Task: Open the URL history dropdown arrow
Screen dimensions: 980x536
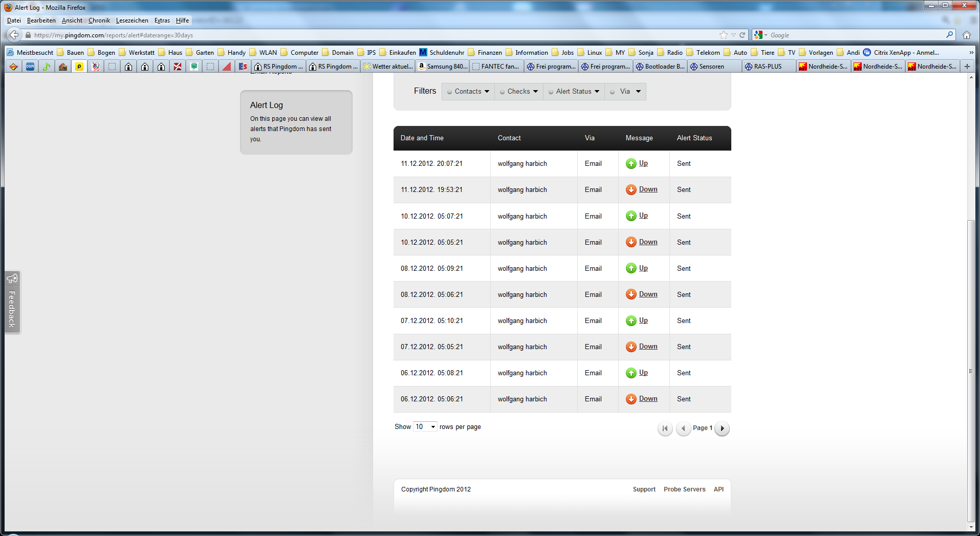Action: pyautogui.click(x=733, y=35)
